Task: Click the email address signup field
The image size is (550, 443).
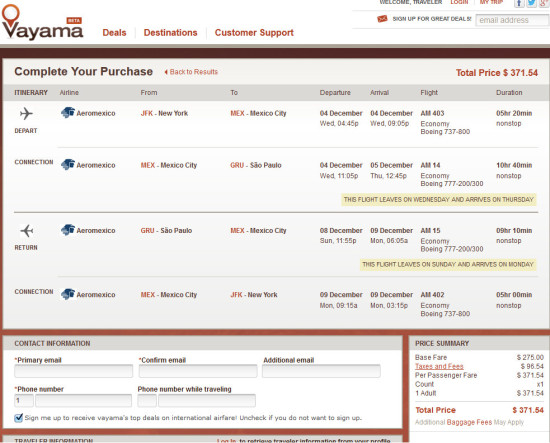Action: click(x=512, y=20)
